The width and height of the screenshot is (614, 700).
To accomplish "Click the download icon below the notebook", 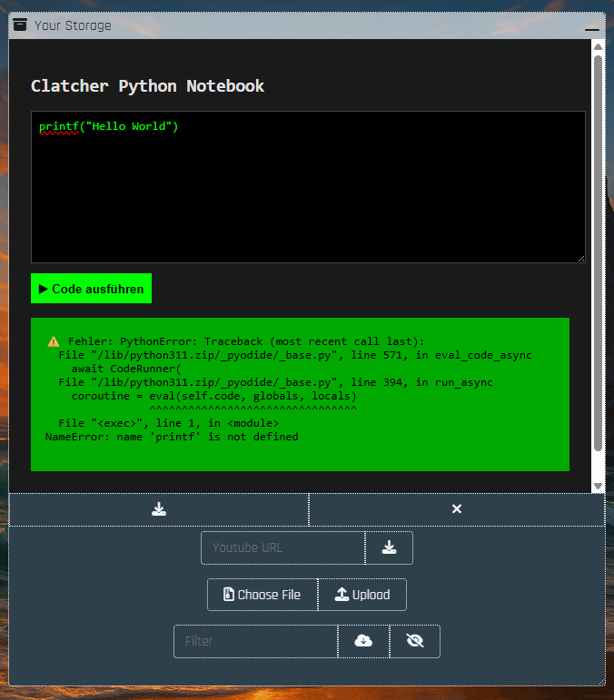I will pos(159,509).
